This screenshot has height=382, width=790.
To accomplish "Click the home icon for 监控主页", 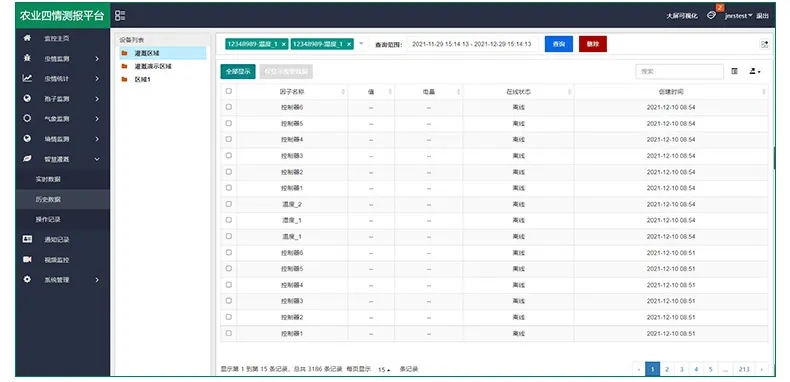I will (27, 38).
